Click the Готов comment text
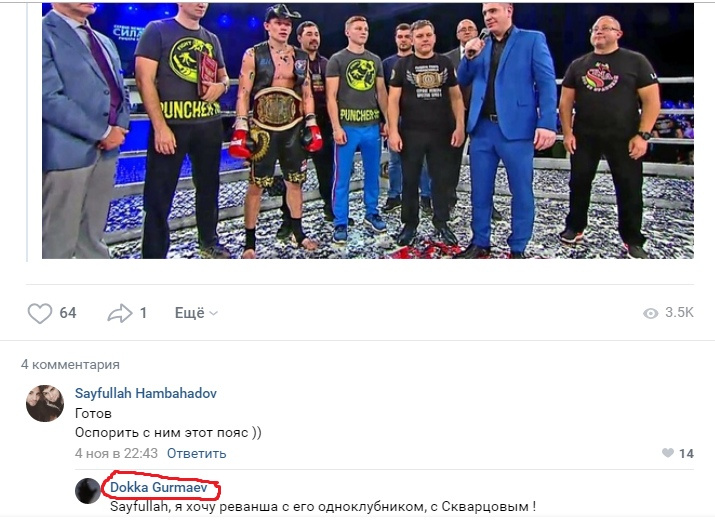Viewport: 715px width, 522px height. (x=93, y=413)
